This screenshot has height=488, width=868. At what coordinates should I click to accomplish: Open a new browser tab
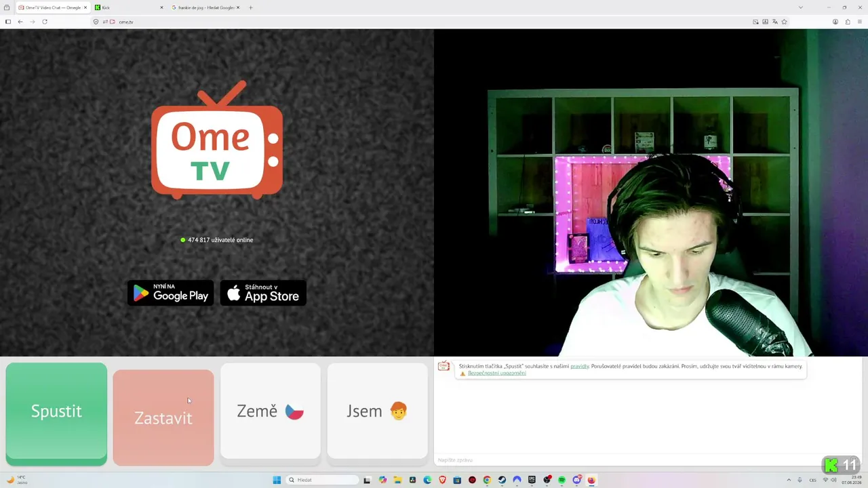(x=251, y=7)
